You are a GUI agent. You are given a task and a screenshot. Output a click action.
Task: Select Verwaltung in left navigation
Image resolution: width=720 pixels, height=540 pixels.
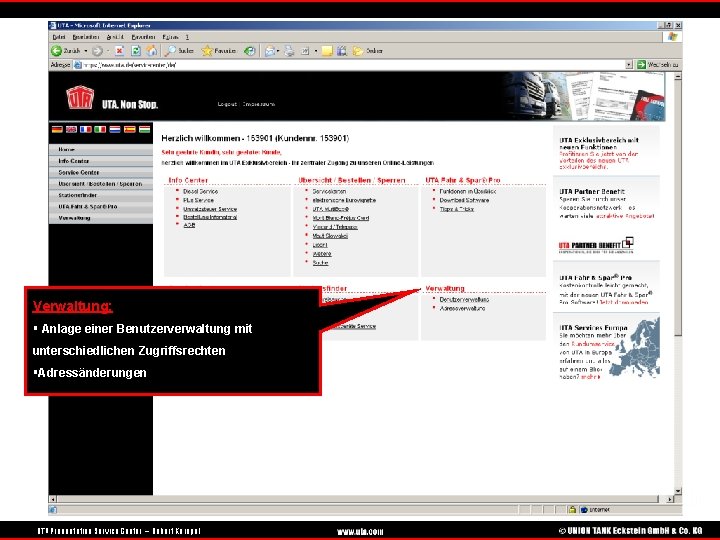101,218
